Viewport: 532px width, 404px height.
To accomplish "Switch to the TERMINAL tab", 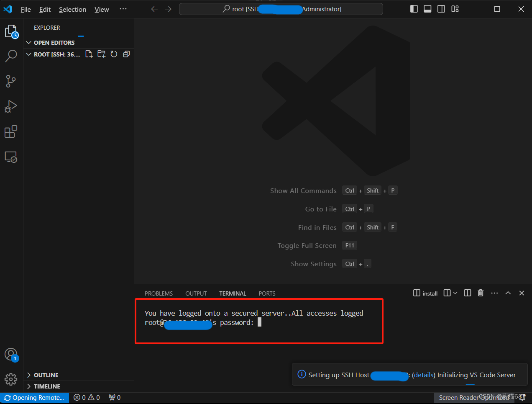I will click(233, 293).
